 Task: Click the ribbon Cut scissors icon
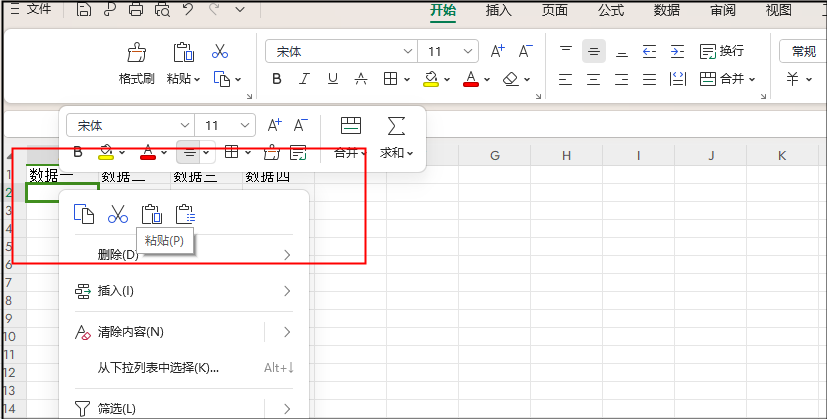(x=220, y=51)
